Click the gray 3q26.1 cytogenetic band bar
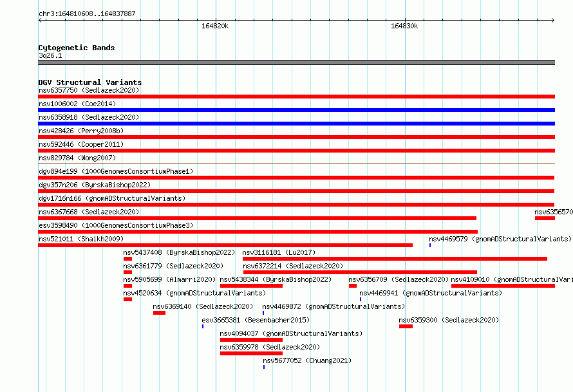Viewport: 573px width, 392px height. [x=296, y=62]
